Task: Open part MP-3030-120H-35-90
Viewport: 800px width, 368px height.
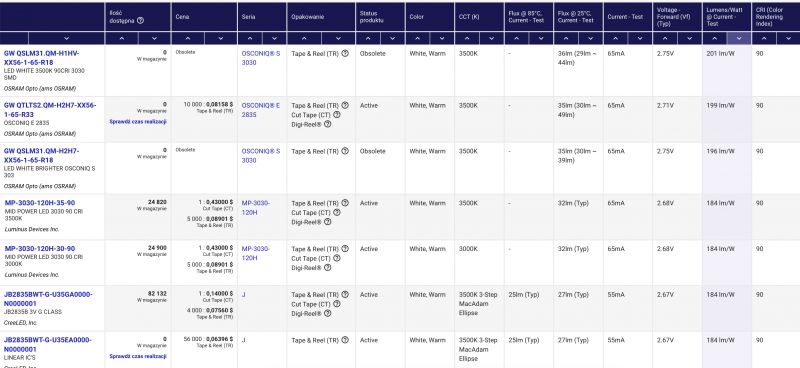Action: tap(40, 203)
